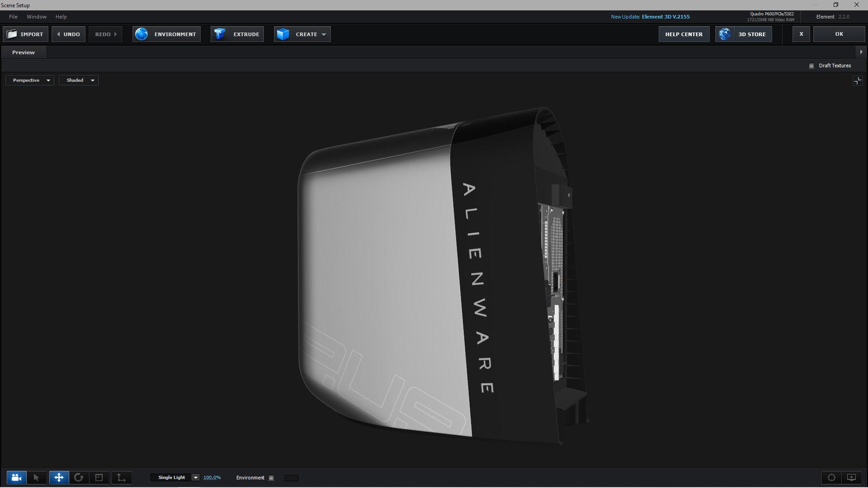Click the 100.0% light brightness value

coord(212,478)
